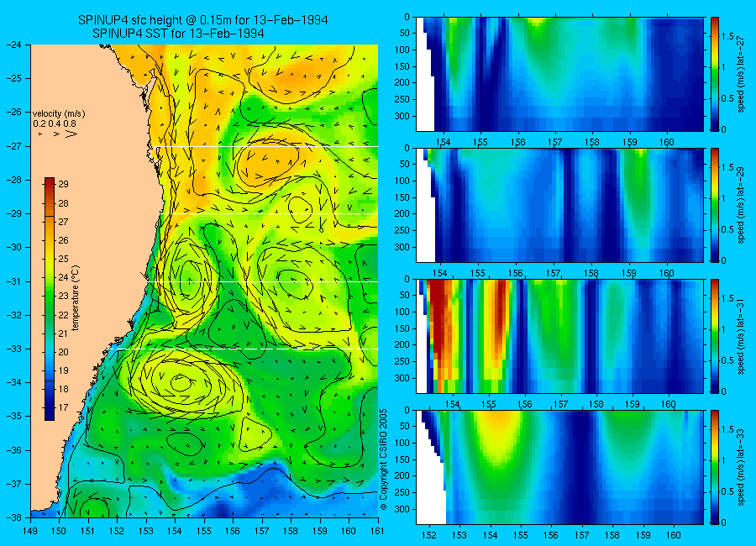Click the speed color bar for lat=-31
The image size is (756, 546).
point(715,336)
